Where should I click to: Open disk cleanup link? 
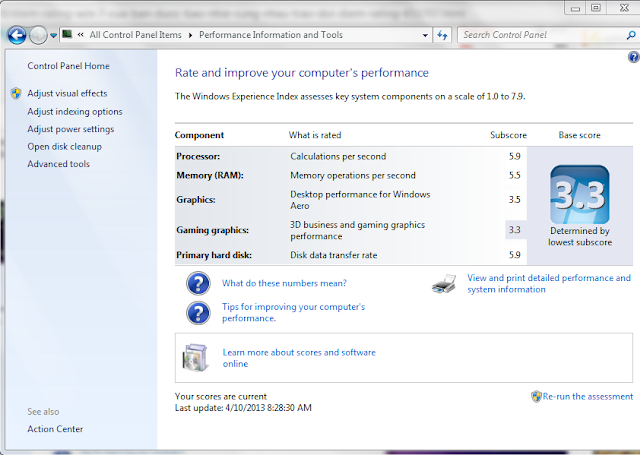[x=64, y=146]
